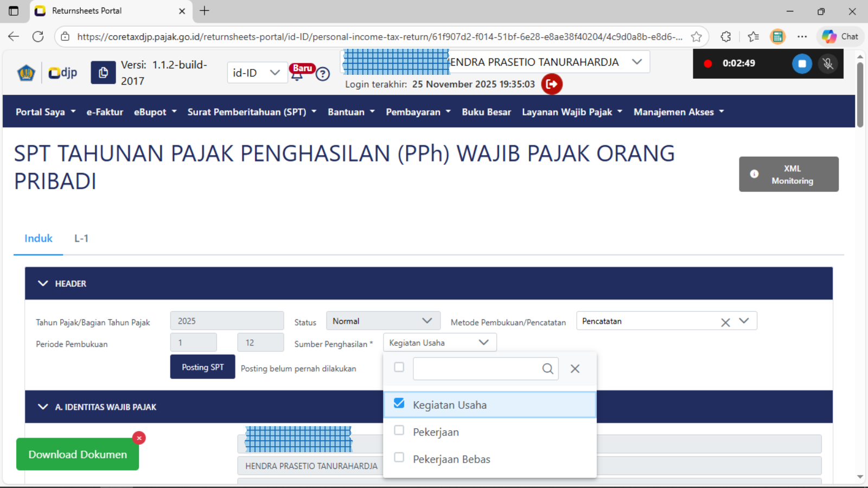Expand the id-ID language selector
This screenshot has height=488, width=868.
coord(256,73)
